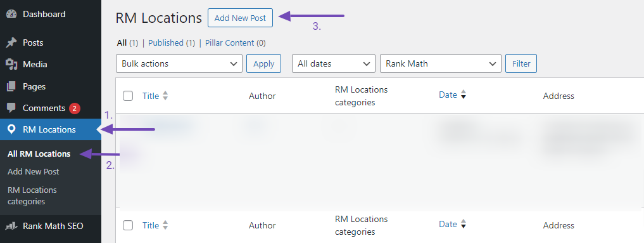Expand the Rank Math filter dropdown
Viewport: 644px width, 243px height.
point(440,63)
